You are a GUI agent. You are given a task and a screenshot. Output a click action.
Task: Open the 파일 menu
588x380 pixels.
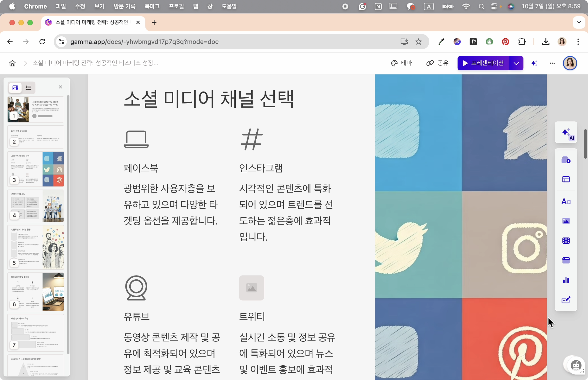click(x=61, y=6)
